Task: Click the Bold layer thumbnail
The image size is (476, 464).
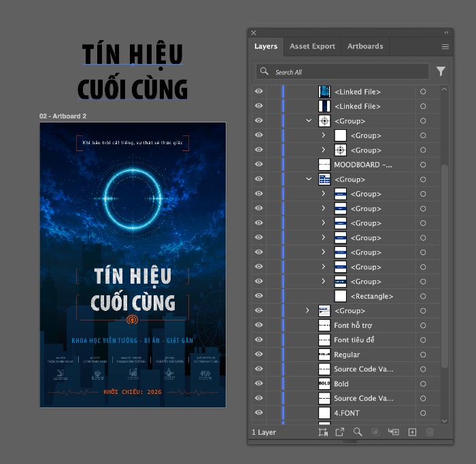Action: click(324, 384)
